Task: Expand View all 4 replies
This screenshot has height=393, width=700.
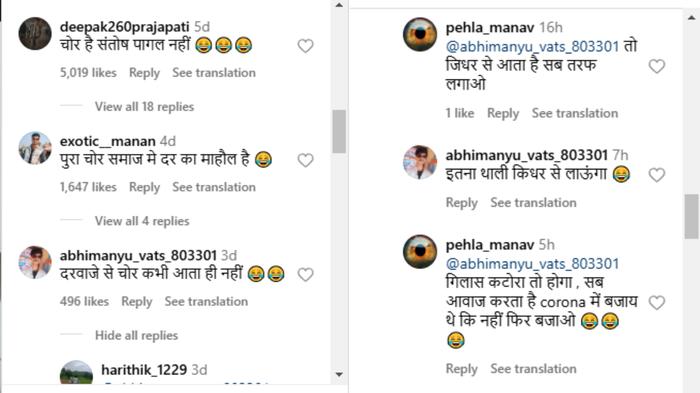Action: click(x=142, y=221)
